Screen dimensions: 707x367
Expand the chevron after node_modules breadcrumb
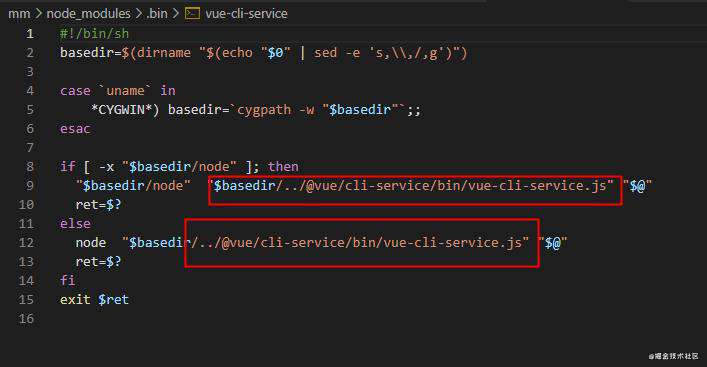tap(138, 14)
